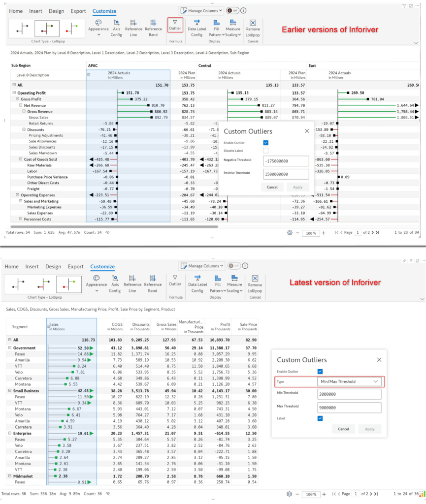This screenshot has height=504, width=426.
Task: Click the Axis Config icon
Action: pyautogui.click(x=116, y=25)
